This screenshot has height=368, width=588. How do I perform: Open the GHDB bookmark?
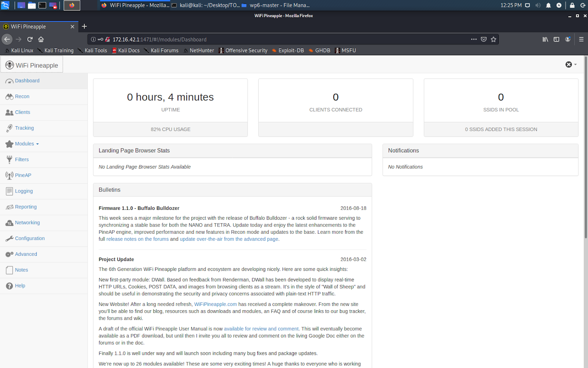319,50
